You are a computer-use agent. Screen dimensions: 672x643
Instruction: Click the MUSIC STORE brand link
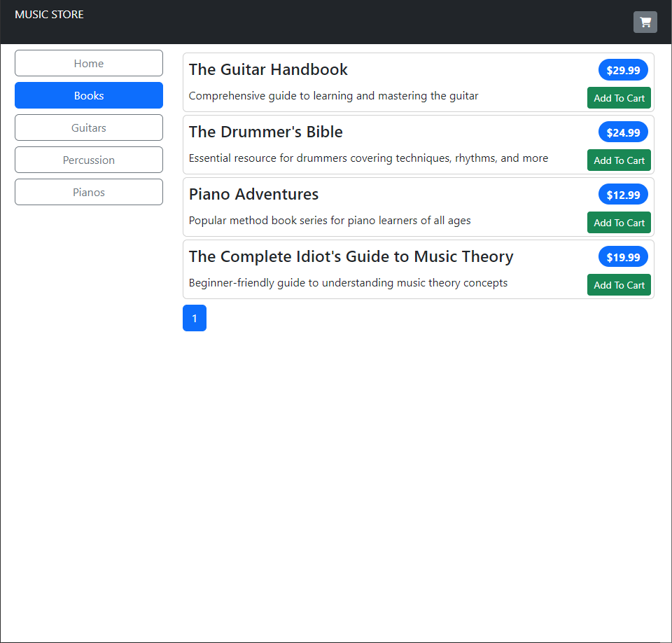pos(49,15)
